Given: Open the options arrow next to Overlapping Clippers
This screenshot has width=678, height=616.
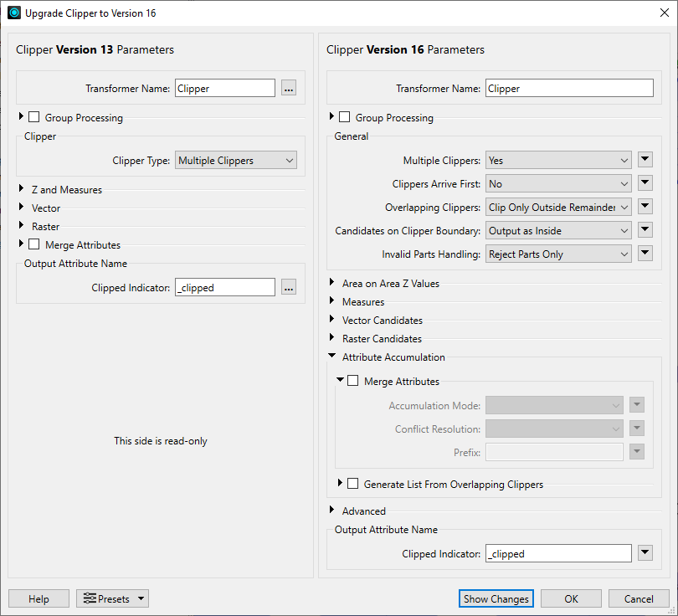Looking at the screenshot, I should click(x=645, y=207).
